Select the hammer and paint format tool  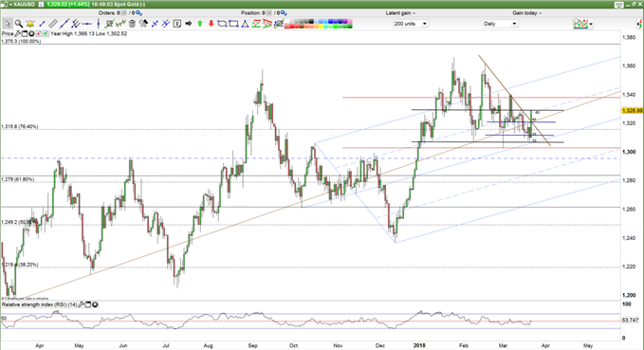click(x=143, y=24)
